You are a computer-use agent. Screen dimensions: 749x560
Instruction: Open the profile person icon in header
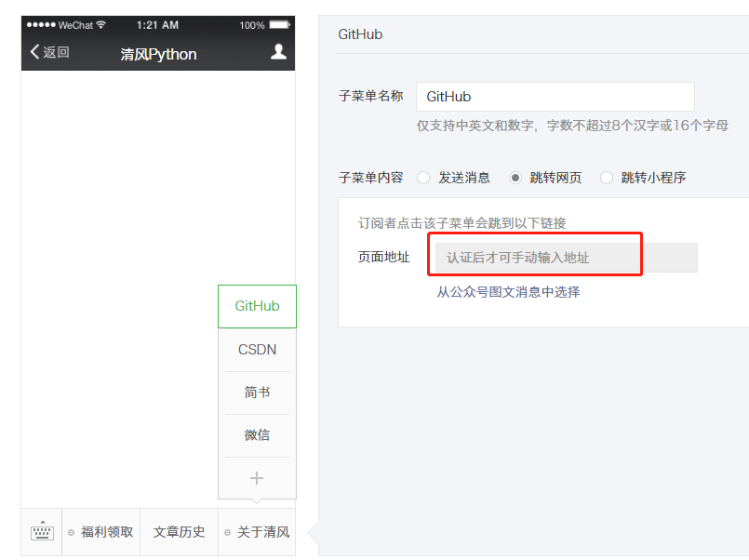278,52
